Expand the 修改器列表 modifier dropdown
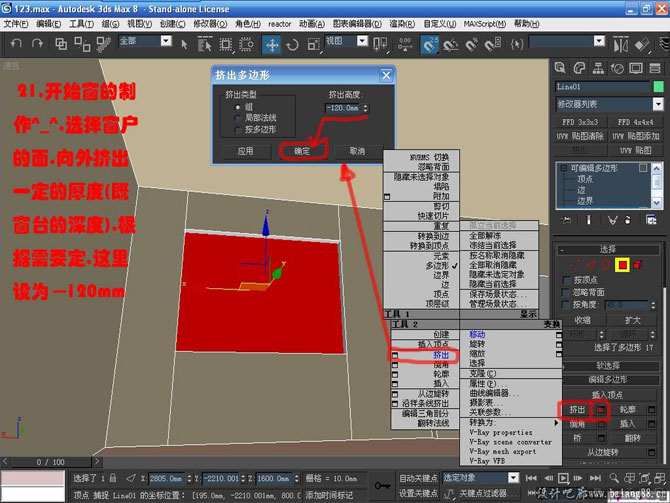Image resolution: width=670 pixels, height=503 pixels. point(658,104)
